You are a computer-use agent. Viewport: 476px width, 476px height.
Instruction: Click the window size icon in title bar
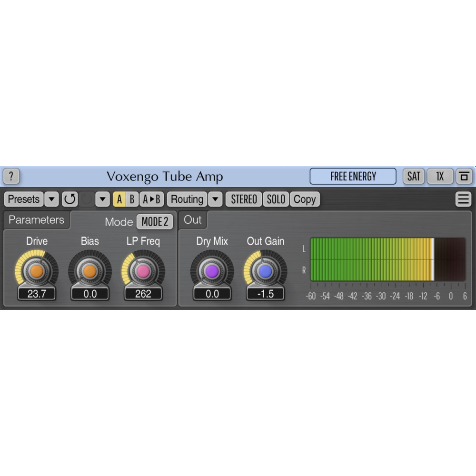click(x=464, y=176)
